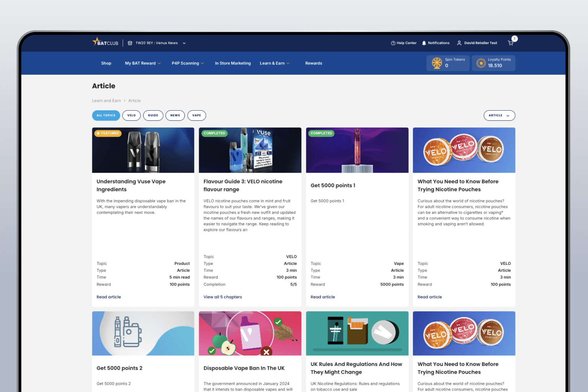Viewport: 588px width, 392px height.
Task: Click Read article on the Vuse Vape Ingredients card
Action: tap(109, 297)
